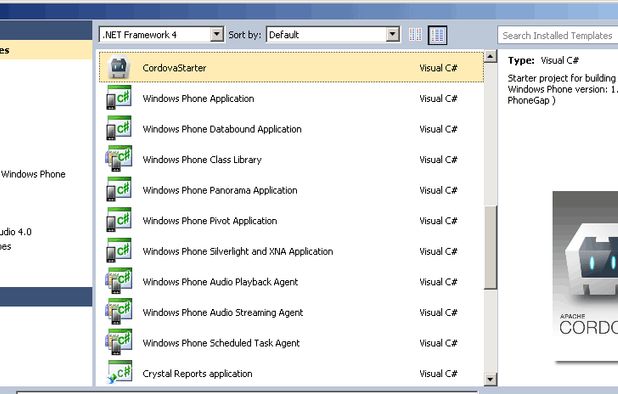This screenshot has height=394, width=618.
Task: Click scroll up arrow of template list
Action: click(490, 57)
